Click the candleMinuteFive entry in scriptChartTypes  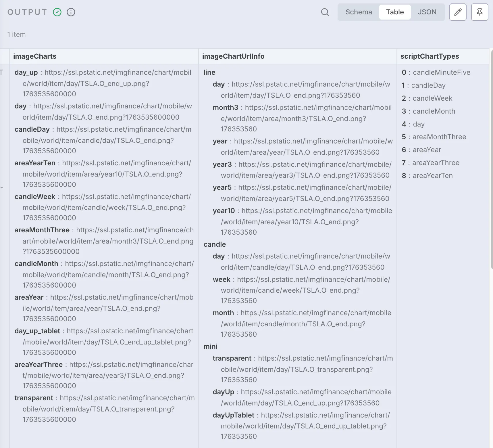[x=441, y=72]
